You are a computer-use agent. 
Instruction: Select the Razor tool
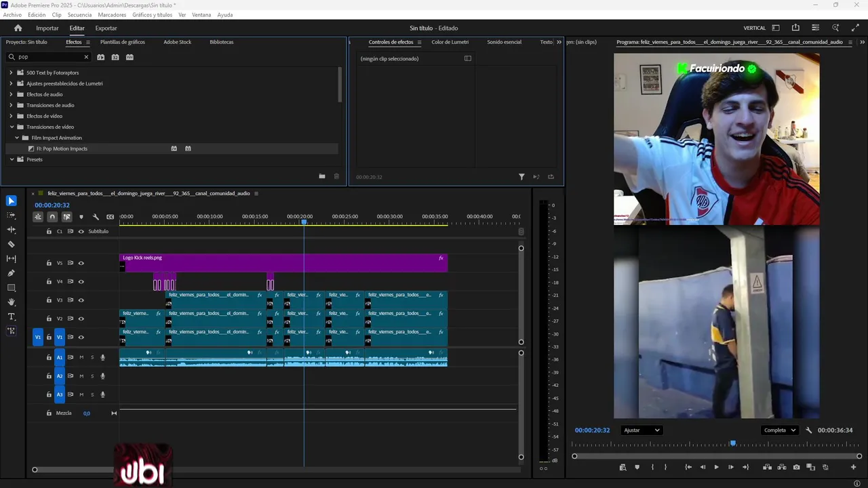pyautogui.click(x=11, y=244)
